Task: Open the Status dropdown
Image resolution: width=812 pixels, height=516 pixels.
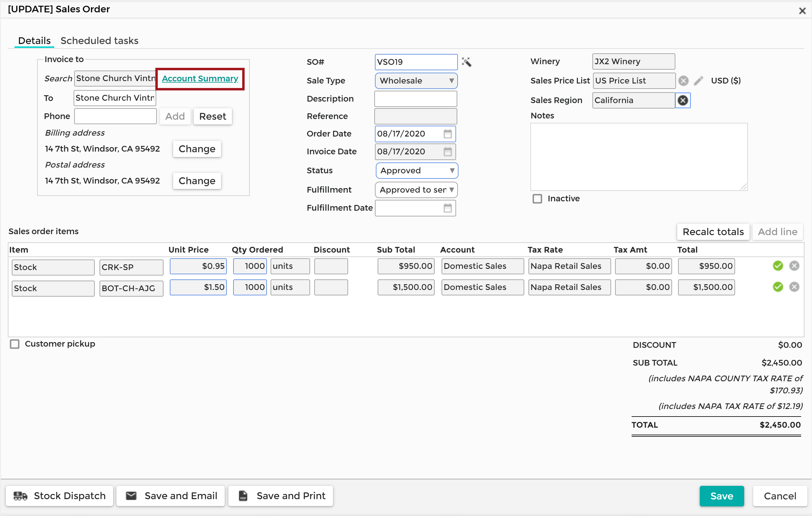Action: (x=417, y=171)
